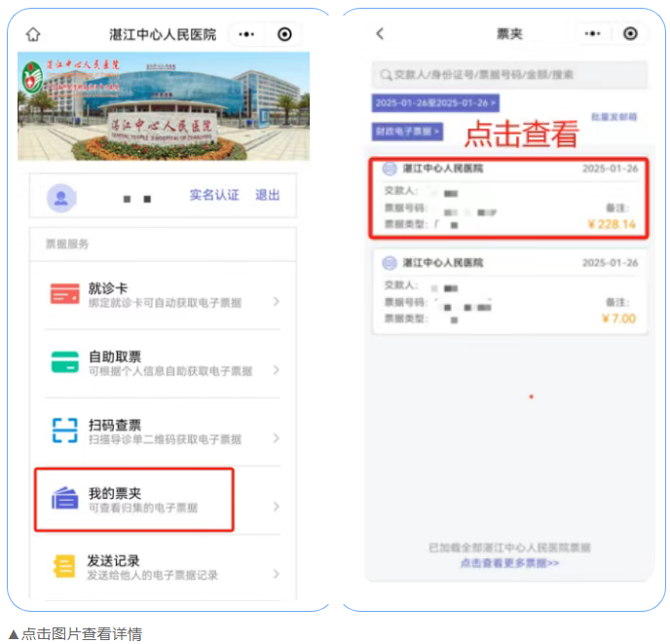Open 自助取票 entry
The image size is (670, 644).
[163, 363]
